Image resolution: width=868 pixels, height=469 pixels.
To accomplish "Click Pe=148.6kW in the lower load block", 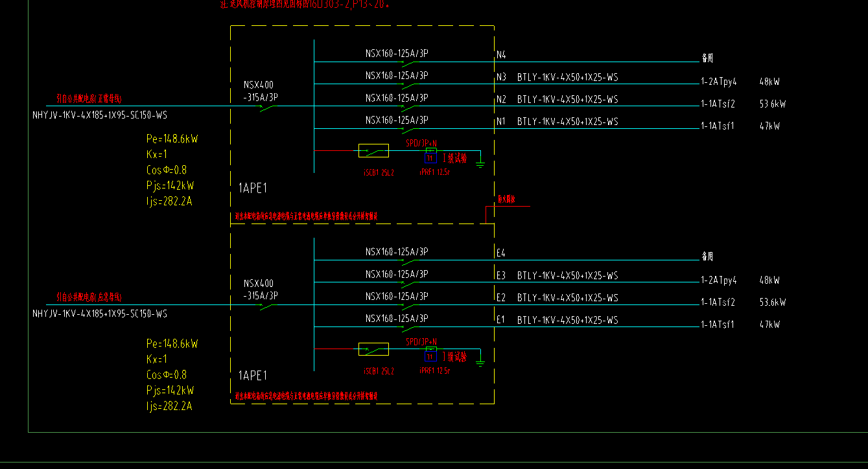I will click(172, 344).
